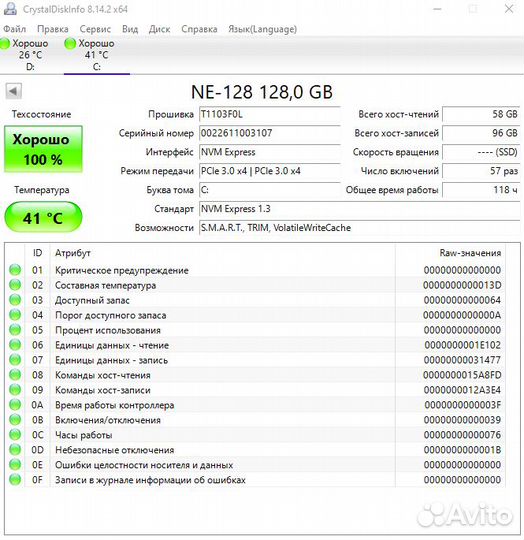Select row Единицы данных - запись

pyautogui.click(x=255, y=360)
